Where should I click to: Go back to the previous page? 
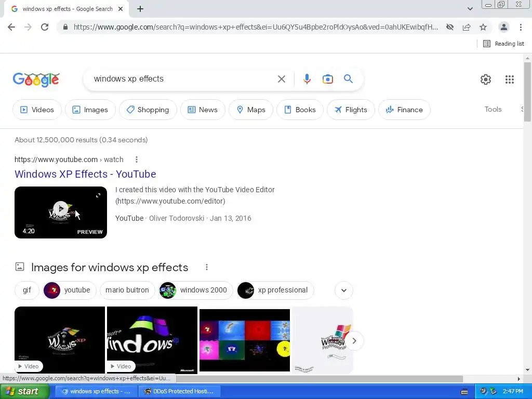11,27
